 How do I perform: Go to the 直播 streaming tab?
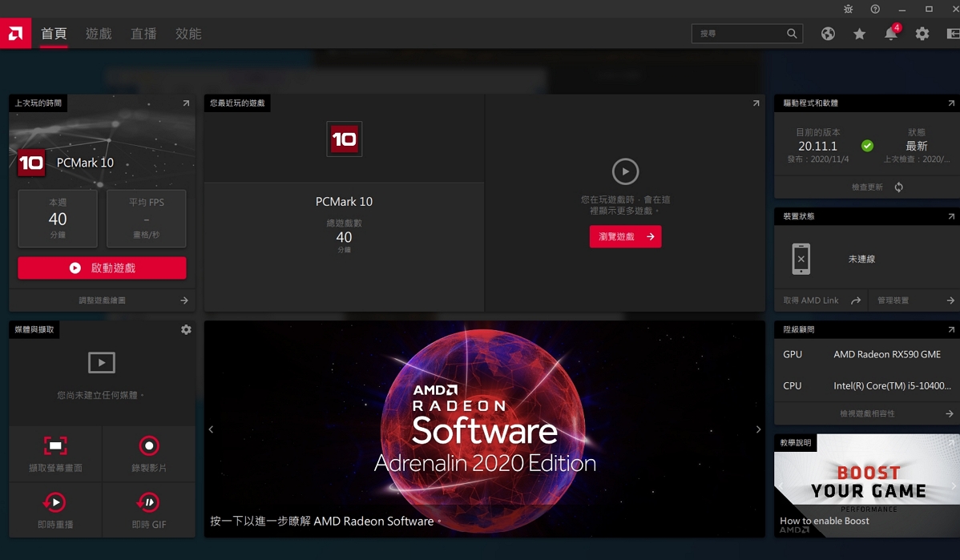pyautogui.click(x=144, y=34)
